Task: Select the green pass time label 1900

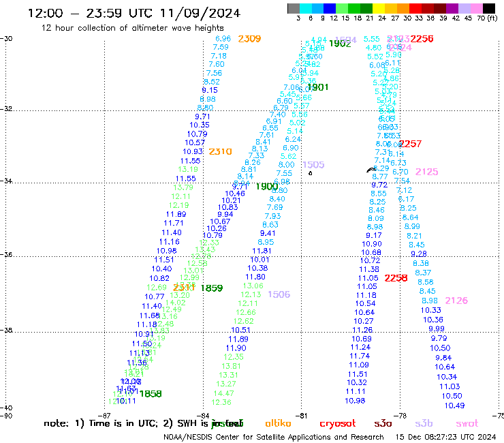Action: (x=267, y=186)
